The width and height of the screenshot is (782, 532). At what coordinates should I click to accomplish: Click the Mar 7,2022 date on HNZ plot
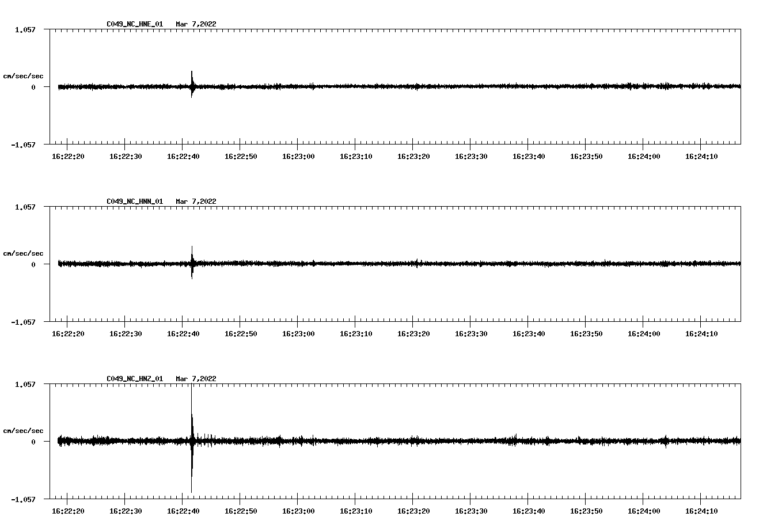pyautogui.click(x=196, y=379)
